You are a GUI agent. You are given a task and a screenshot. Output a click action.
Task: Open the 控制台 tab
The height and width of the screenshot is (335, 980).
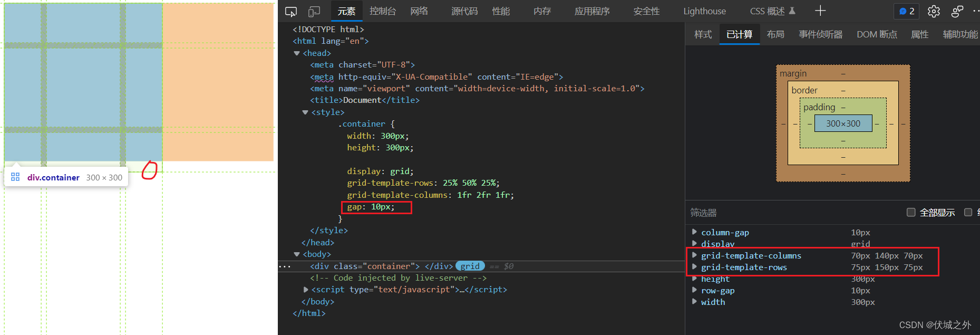pos(383,11)
